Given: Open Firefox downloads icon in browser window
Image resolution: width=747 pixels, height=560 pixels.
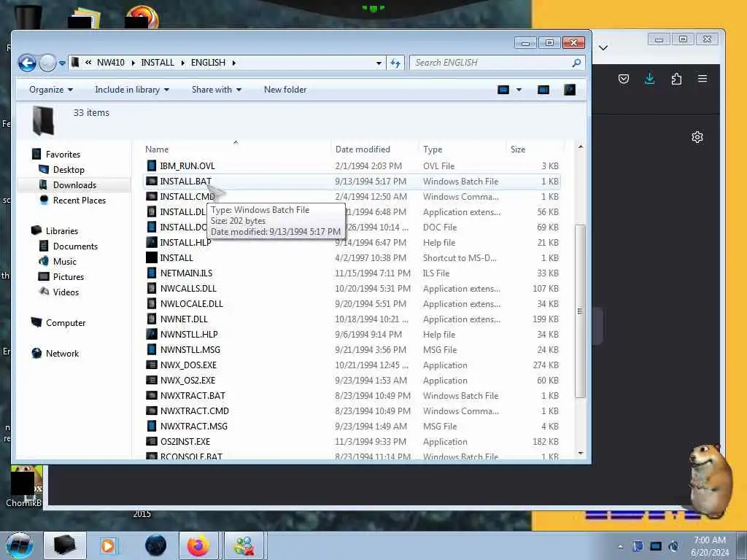Looking at the screenshot, I should 649,79.
